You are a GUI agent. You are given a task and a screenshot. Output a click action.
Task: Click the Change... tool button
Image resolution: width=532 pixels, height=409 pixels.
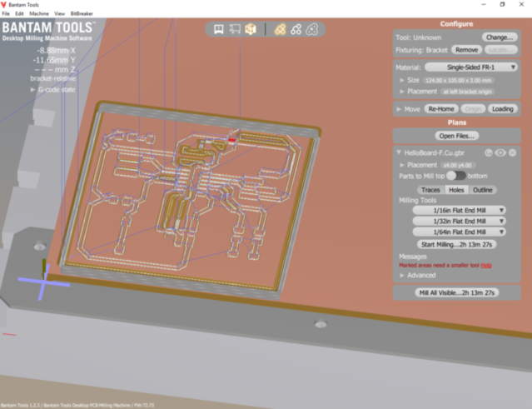click(x=500, y=37)
